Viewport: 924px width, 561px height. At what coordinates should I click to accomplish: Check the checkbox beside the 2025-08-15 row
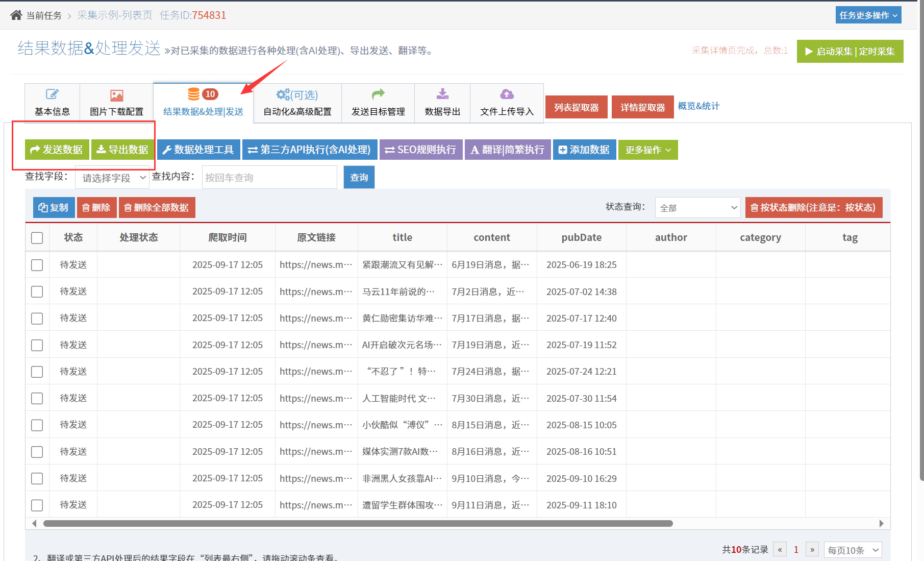click(x=36, y=425)
